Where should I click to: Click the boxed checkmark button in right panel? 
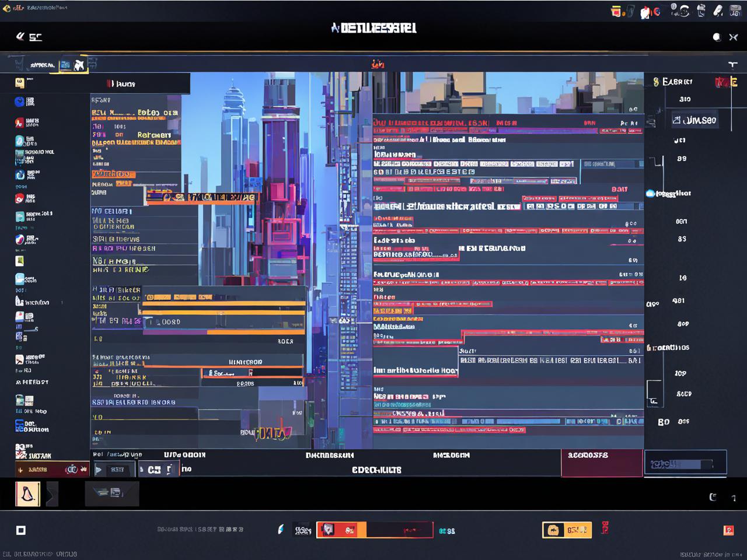pos(693,120)
